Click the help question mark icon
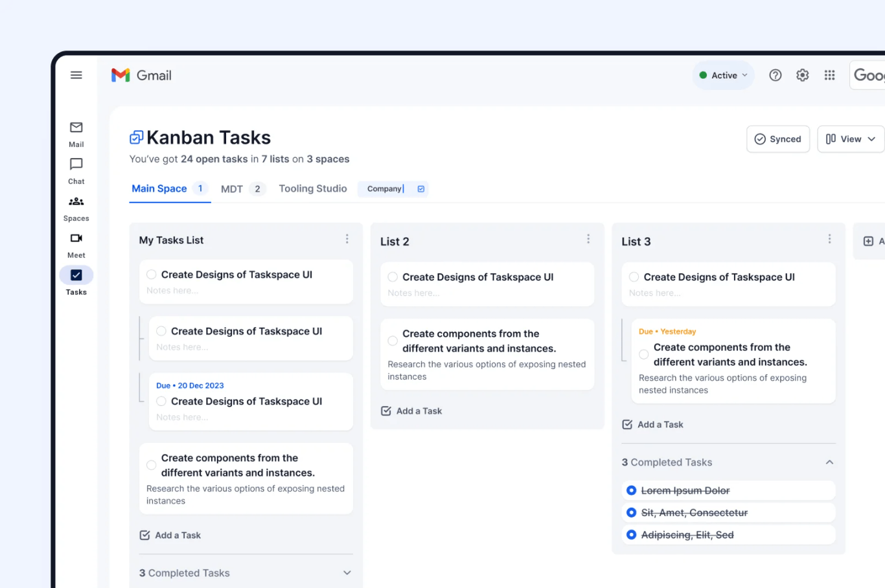Screen dimensions: 885x588 pos(776,75)
